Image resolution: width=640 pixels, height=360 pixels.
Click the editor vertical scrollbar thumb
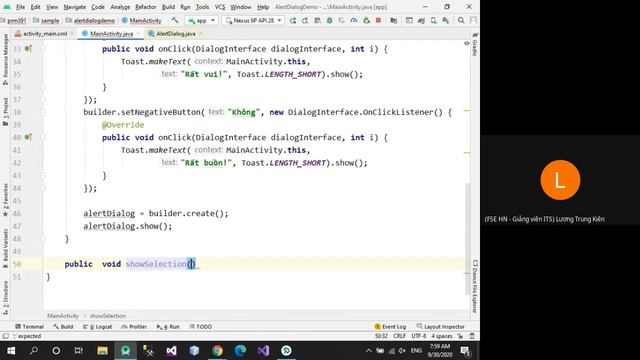click(467, 239)
